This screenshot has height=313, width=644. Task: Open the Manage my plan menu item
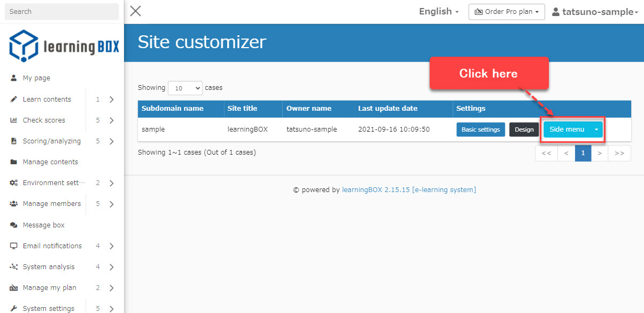coord(49,288)
